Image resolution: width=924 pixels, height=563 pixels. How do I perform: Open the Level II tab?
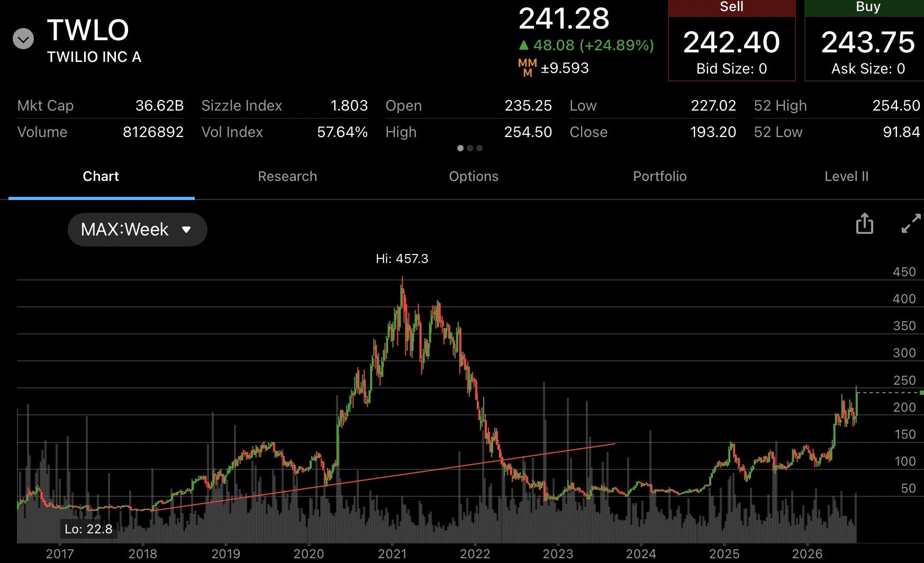coord(846,176)
